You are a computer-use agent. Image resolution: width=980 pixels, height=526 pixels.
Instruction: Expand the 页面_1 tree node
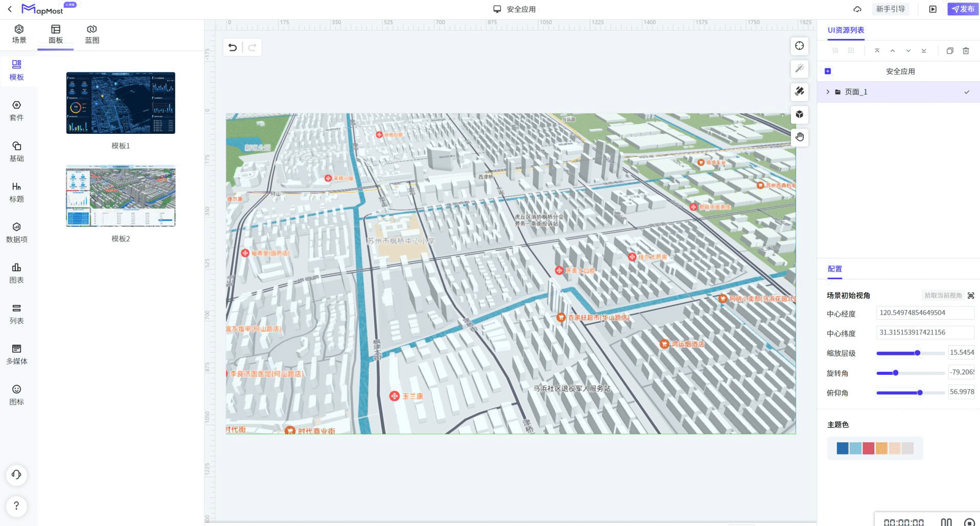[828, 92]
